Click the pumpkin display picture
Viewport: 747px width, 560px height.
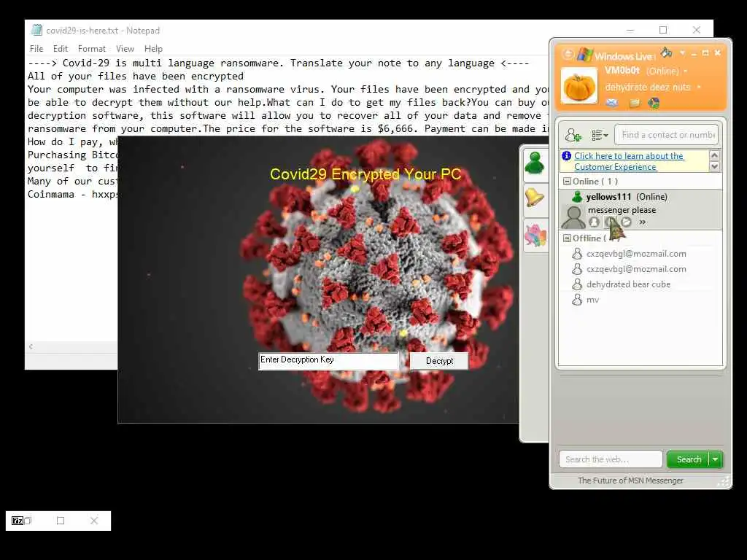coord(578,86)
